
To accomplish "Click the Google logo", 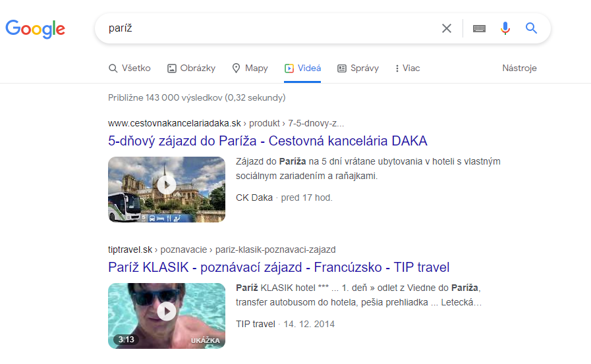I will pos(35,29).
